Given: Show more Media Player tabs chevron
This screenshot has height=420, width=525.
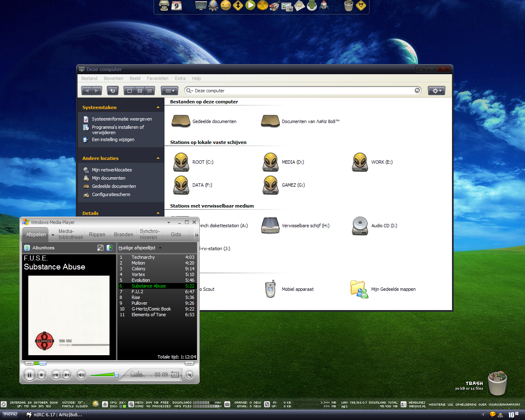Looking at the screenshot, I should point(196,235).
